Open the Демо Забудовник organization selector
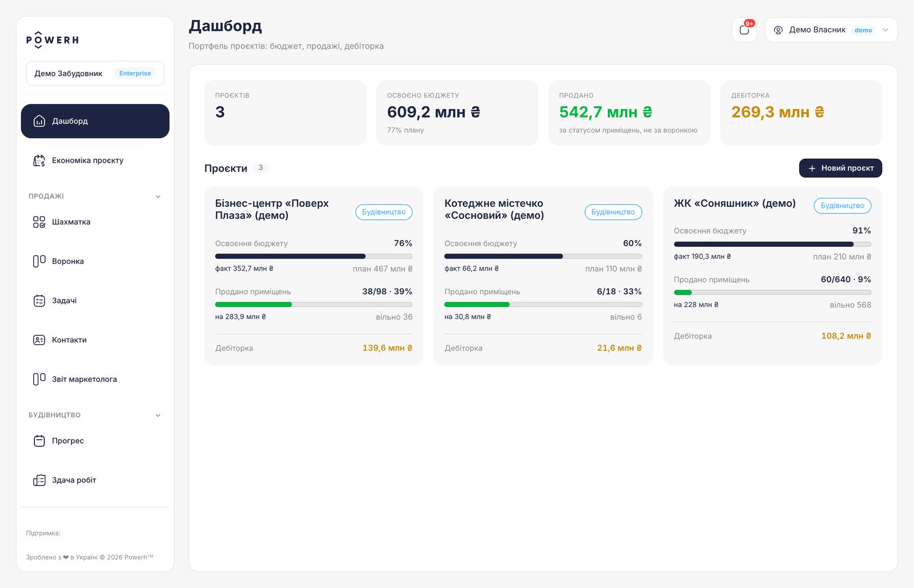 coord(95,73)
